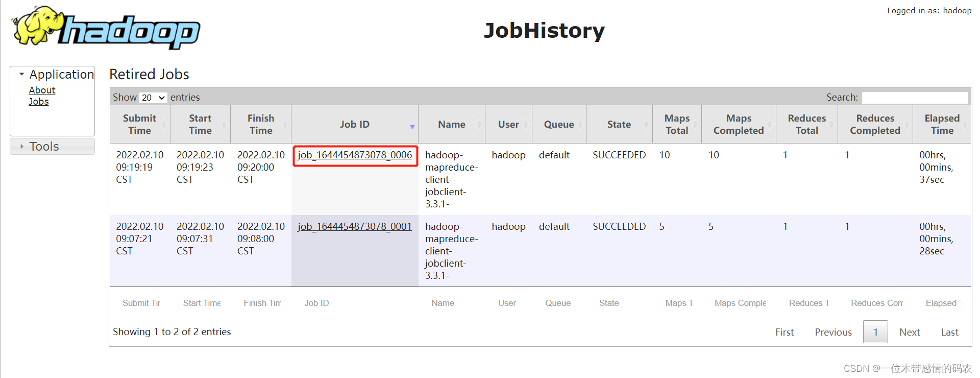Open the Jobs link in sidebar

tap(39, 102)
